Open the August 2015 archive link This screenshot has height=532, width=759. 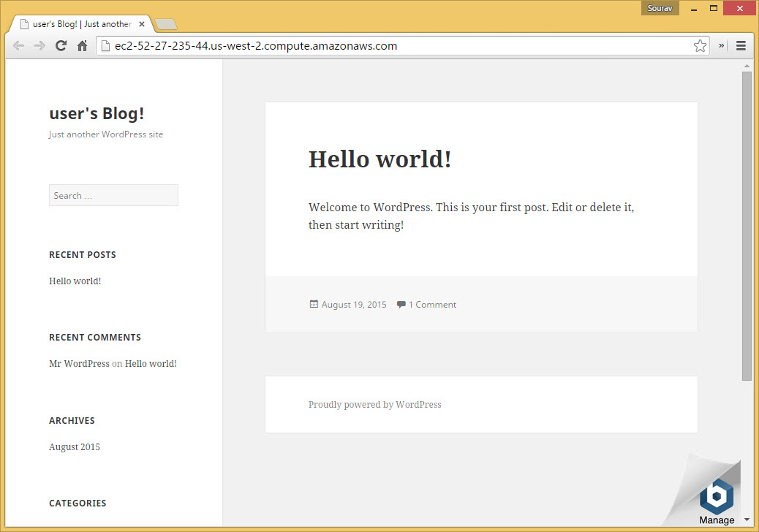click(75, 447)
